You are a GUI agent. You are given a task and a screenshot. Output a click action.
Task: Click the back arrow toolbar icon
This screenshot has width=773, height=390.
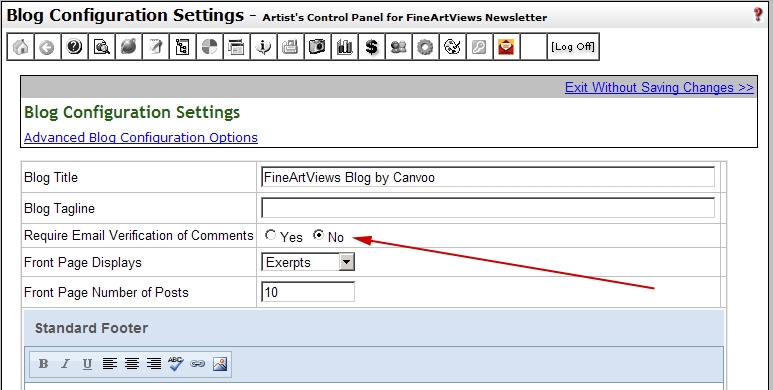coord(47,47)
